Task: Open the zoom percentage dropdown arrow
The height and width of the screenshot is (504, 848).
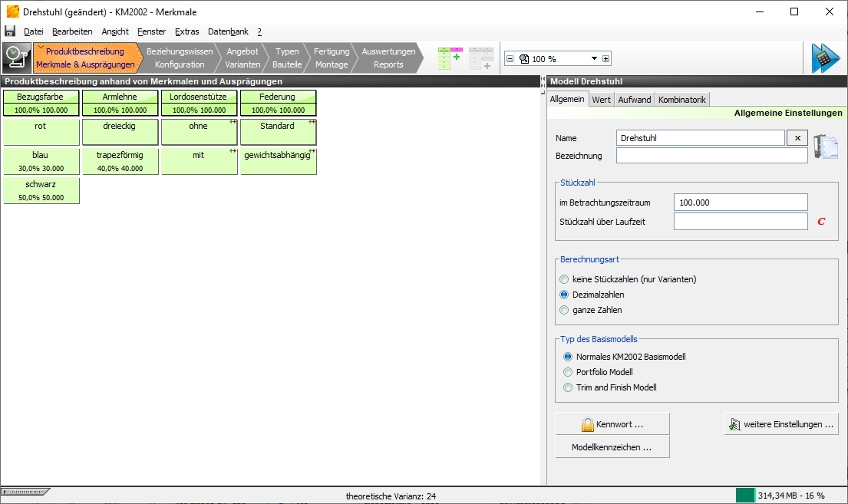Action: click(x=594, y=59)
